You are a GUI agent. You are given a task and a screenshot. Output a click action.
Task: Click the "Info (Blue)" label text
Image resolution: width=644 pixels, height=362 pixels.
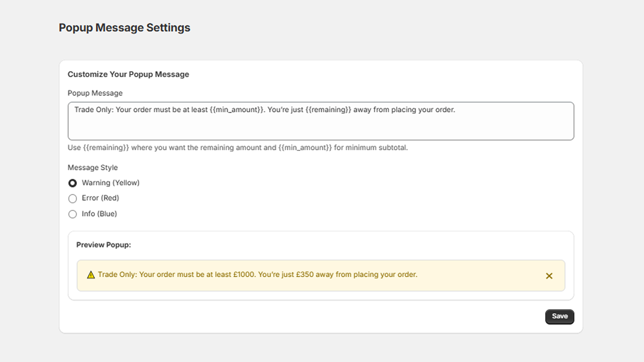coord(99,214)
